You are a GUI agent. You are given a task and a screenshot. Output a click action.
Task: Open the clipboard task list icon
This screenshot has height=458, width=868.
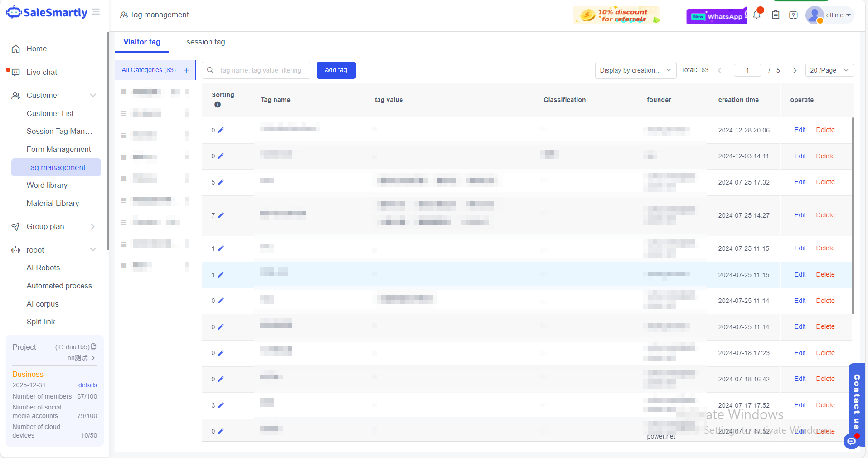(776, 15)
